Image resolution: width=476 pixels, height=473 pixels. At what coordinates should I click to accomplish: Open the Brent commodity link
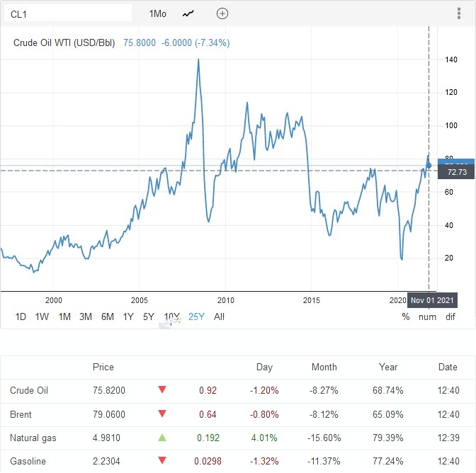pyautogui.click(x=21, y=414)
